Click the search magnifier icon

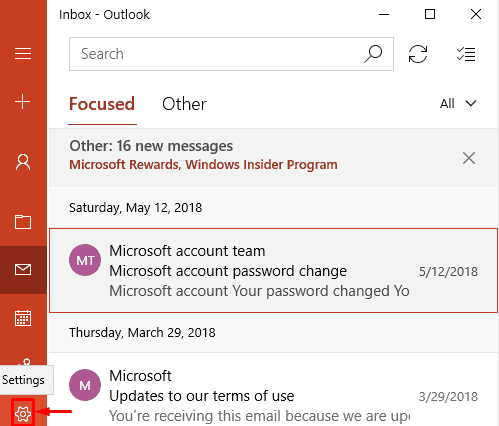tap(373, 54)
